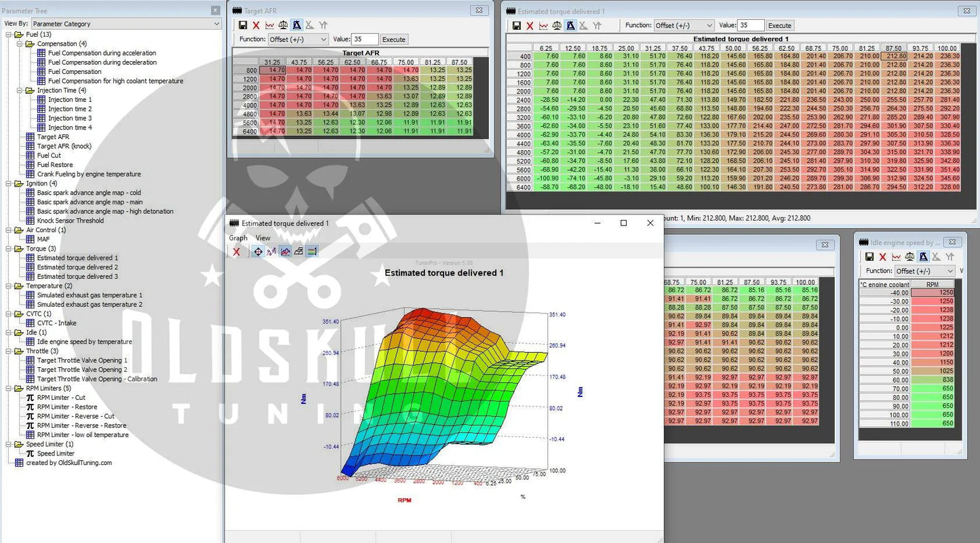Click the balance scale icon in Estimated torque toolbar
The height and width of the screenshot is (543, 980).
click(x=557, y=25)
